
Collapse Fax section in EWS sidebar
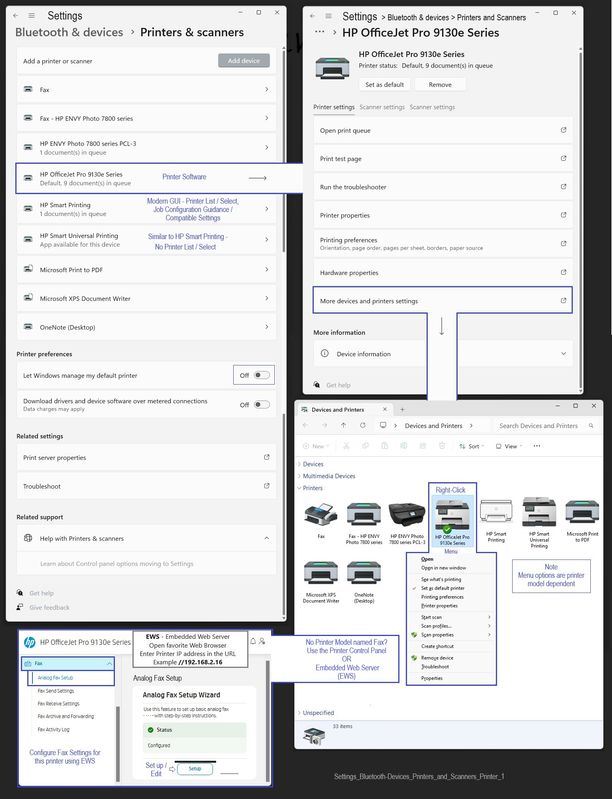[109, 663]
